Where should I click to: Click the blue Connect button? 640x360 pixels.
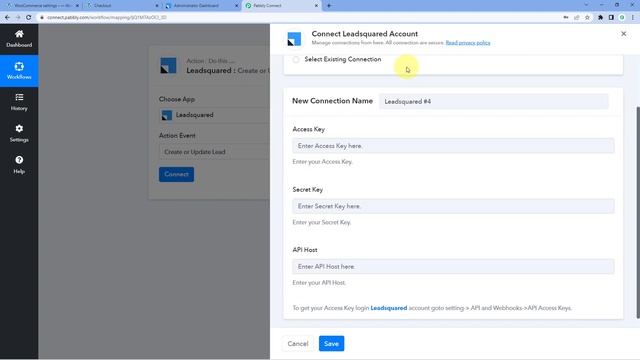176,174
